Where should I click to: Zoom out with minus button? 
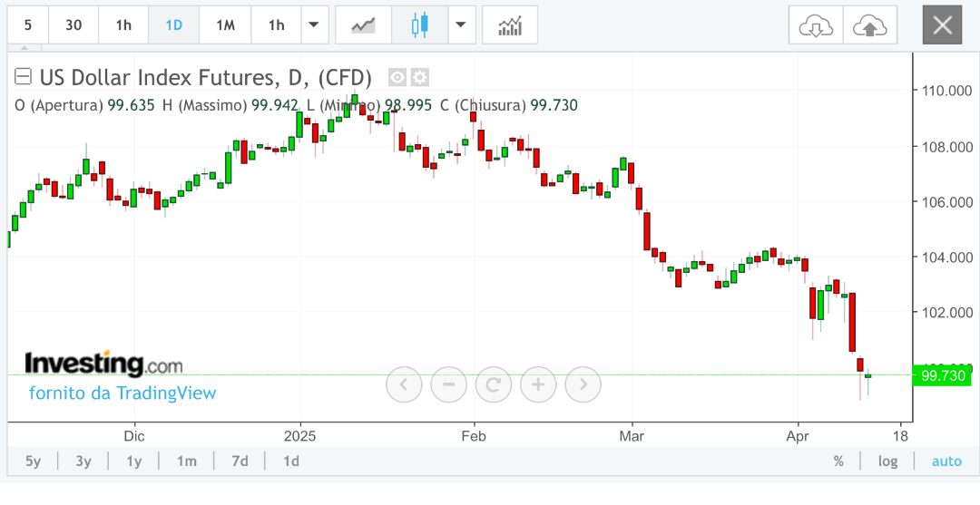click(449, 384)
